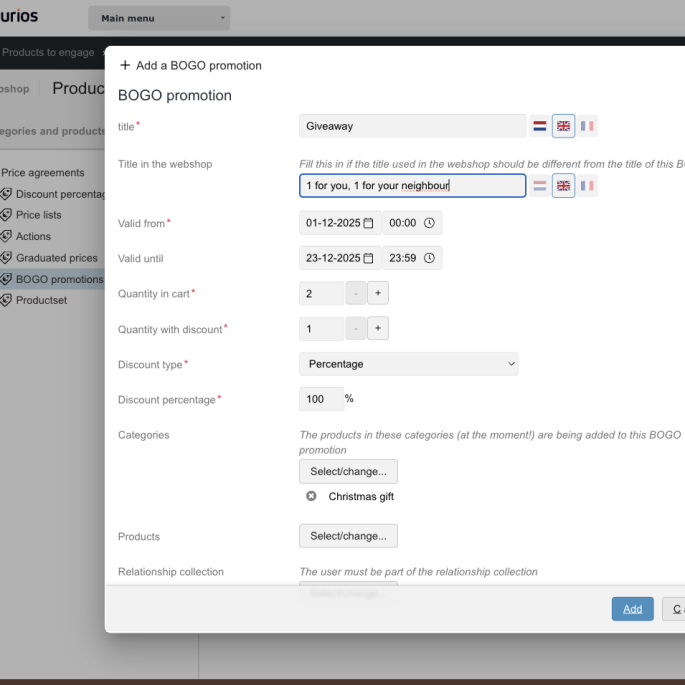Select English flag for webshop title

[563, 186]
